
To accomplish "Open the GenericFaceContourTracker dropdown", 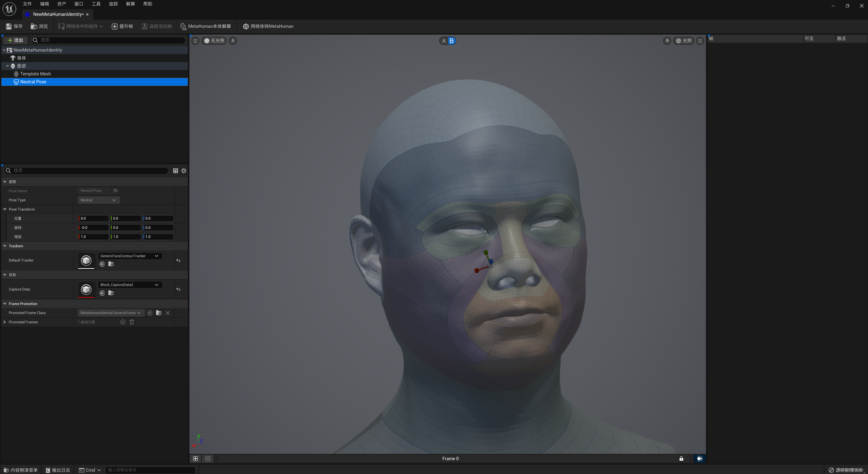I will [x=130, y=256].
